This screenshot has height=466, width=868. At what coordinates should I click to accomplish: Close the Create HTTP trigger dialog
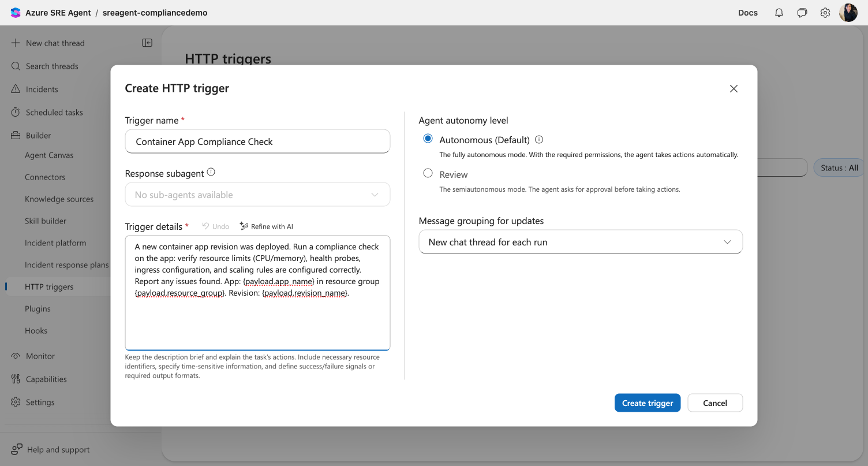(734, 88)
